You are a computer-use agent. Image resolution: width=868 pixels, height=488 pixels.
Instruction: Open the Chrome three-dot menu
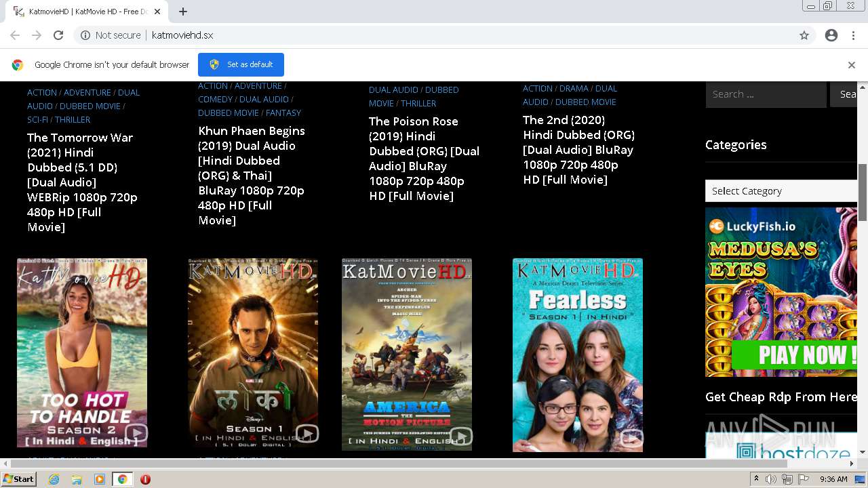point(853,35)
